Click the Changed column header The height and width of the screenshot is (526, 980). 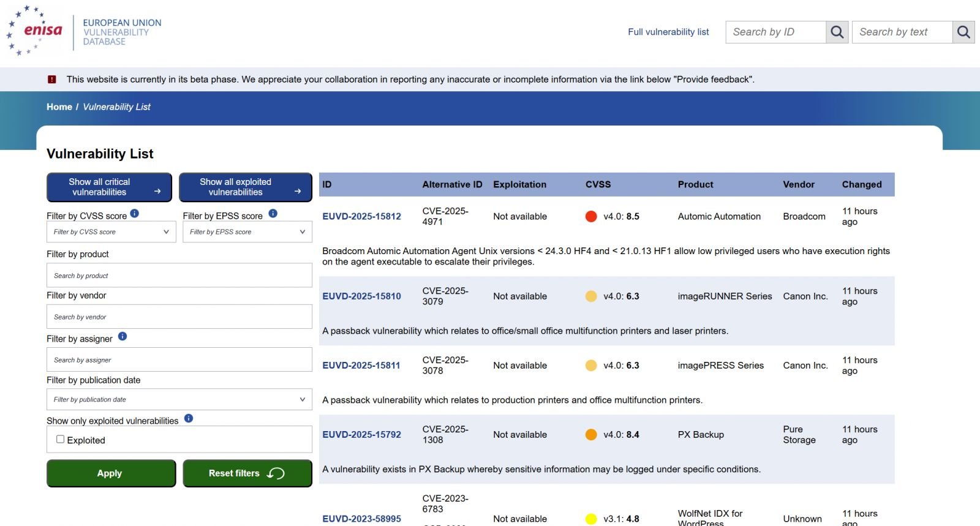(x=862, y=184)
